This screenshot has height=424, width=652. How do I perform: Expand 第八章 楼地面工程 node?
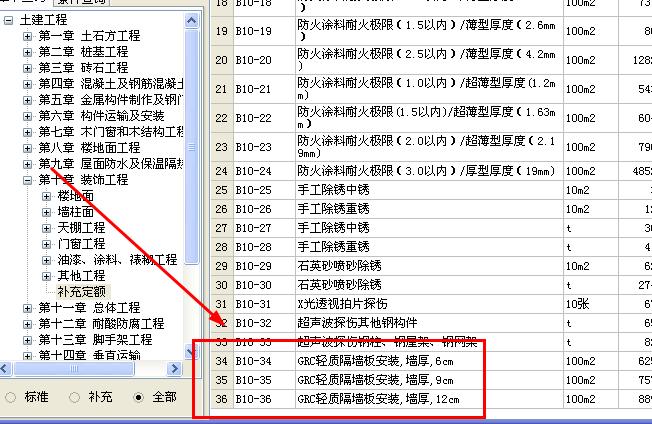(27, 148)
